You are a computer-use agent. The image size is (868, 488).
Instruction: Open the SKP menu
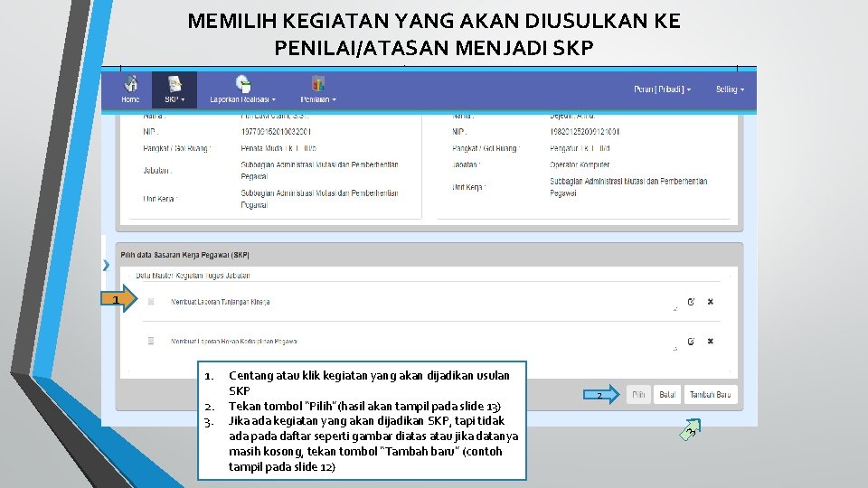pyautogui.click(x=175, y=90)
